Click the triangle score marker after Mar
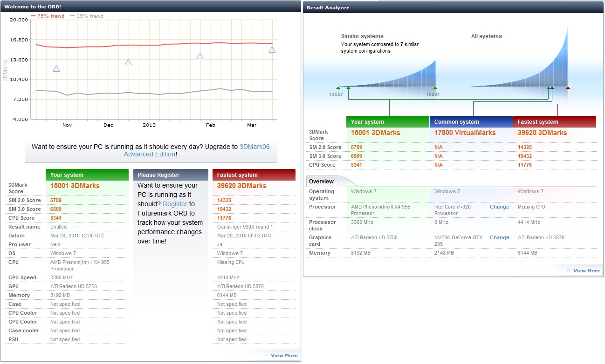The image size is (605, 364). pos(272,49)
